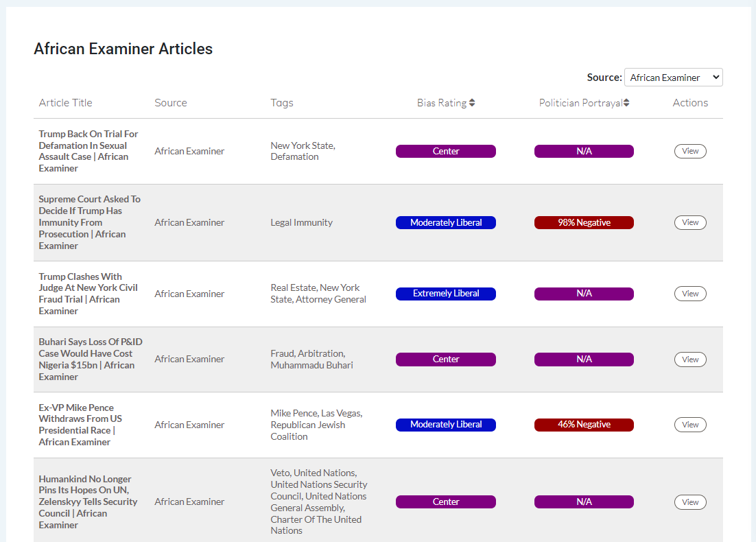Click the 46% Negative badge for Pence article
756x542 pixels.
(584, 424)
